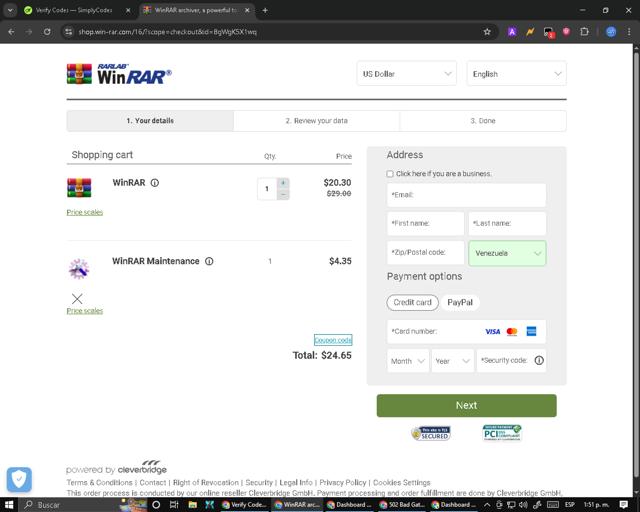
Task: Open the US Dollar currency dropdown
Action: coord(407,74)
